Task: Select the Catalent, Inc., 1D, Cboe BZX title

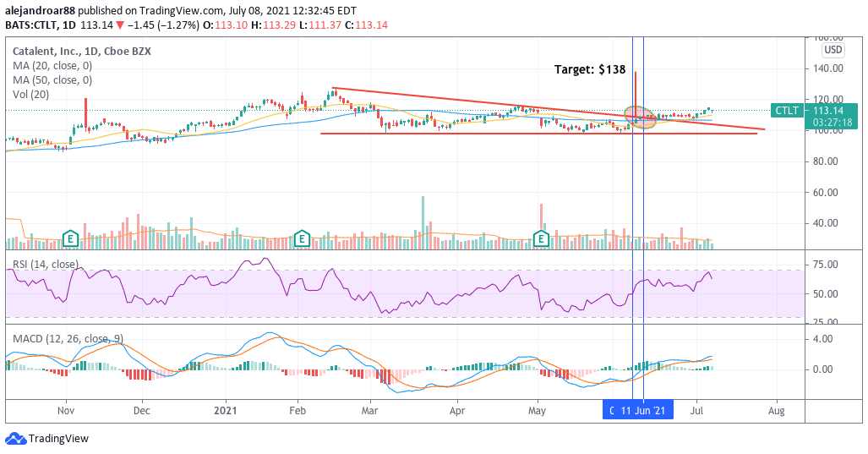Action: (81, 51)
